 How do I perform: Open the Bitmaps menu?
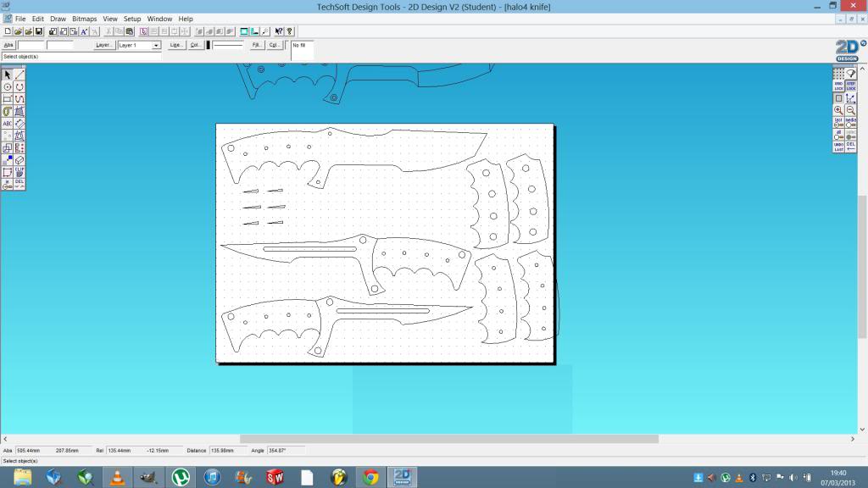pyautogui.click(x=84, y=19)
